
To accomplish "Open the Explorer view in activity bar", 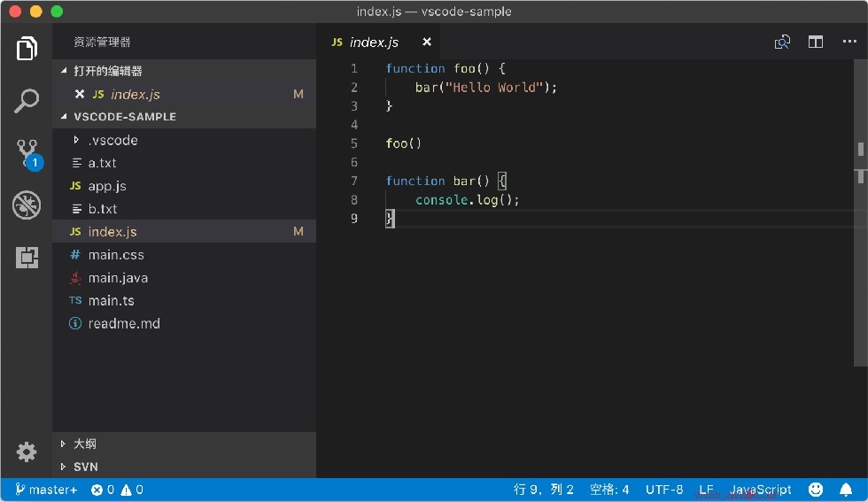I will pos(27,49).
